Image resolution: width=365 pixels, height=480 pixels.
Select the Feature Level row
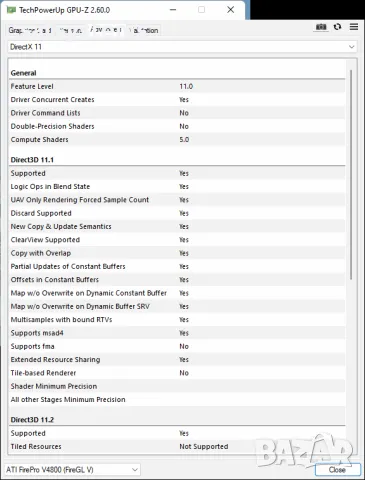(177, 86)
